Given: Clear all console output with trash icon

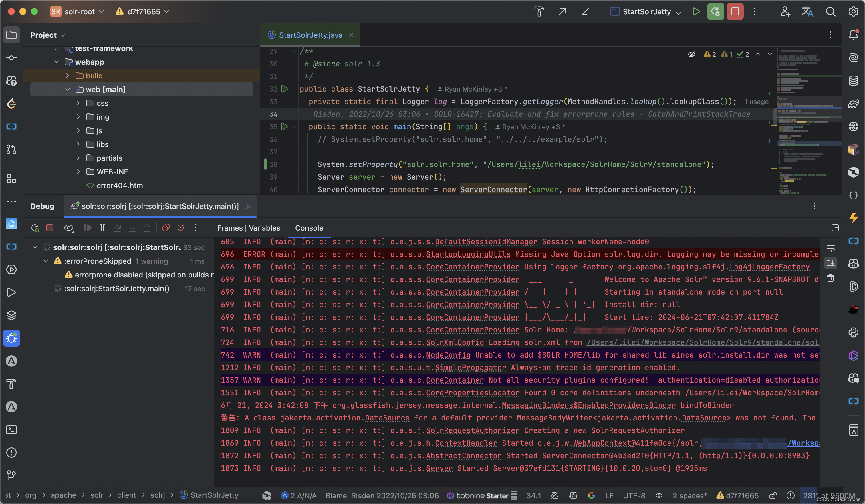Looking at the screenshot, I should 831,278.
